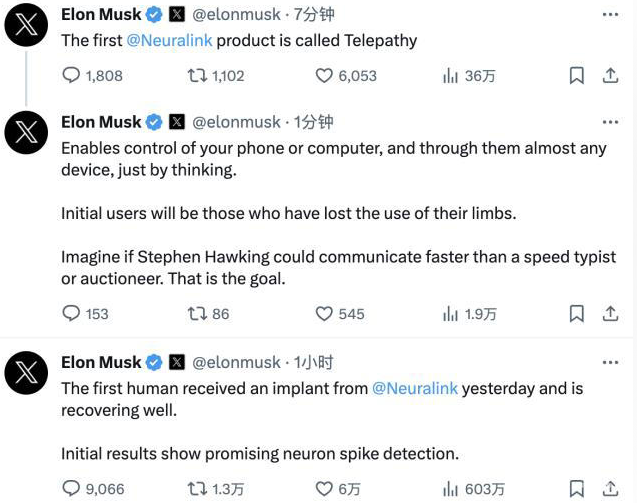Viewport: 637px width, 503px height.
Task: Like the tweet with 6,053 likes
Action: (x=324, y=76)
